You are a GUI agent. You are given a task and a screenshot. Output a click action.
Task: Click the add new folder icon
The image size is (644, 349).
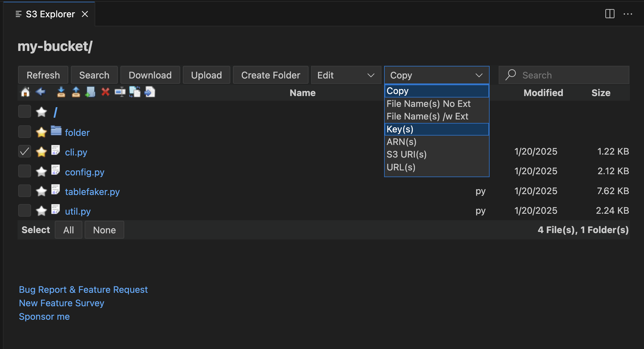click(x=90, y=92)
